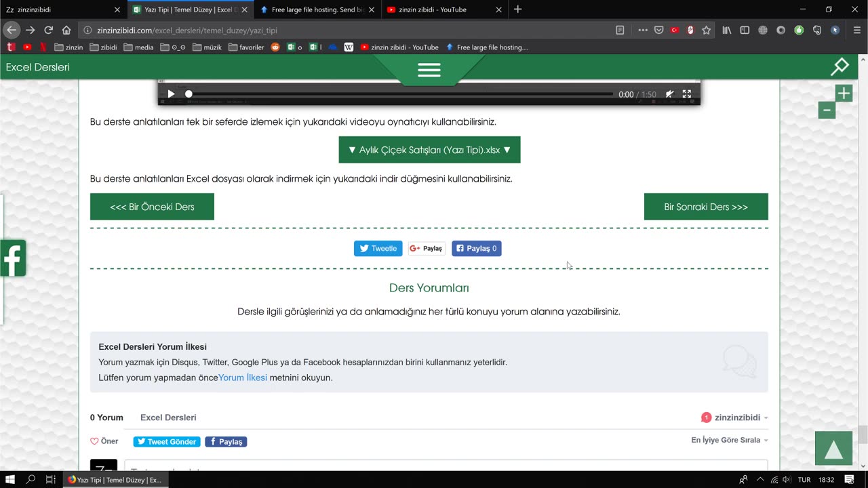Screen dimensions: 868x488
Task: Open the Windows Start menu
Action: [x=11, y=480]
